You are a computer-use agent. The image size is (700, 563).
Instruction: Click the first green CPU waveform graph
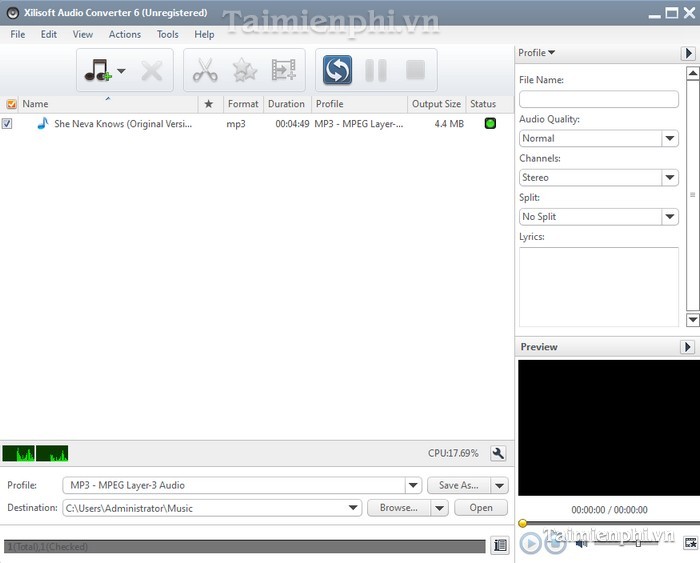(18, 453)
